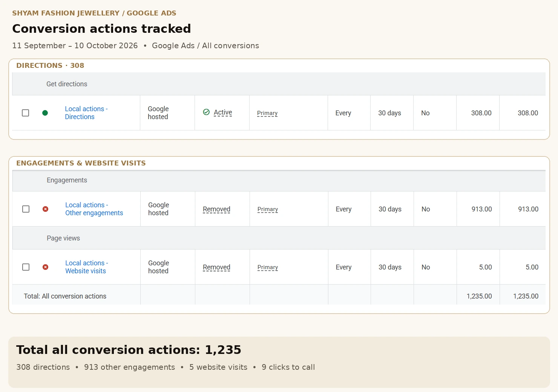558x392 pixels.
Task: Click Primary label in Website visits row
Action: tap(268, 267)
